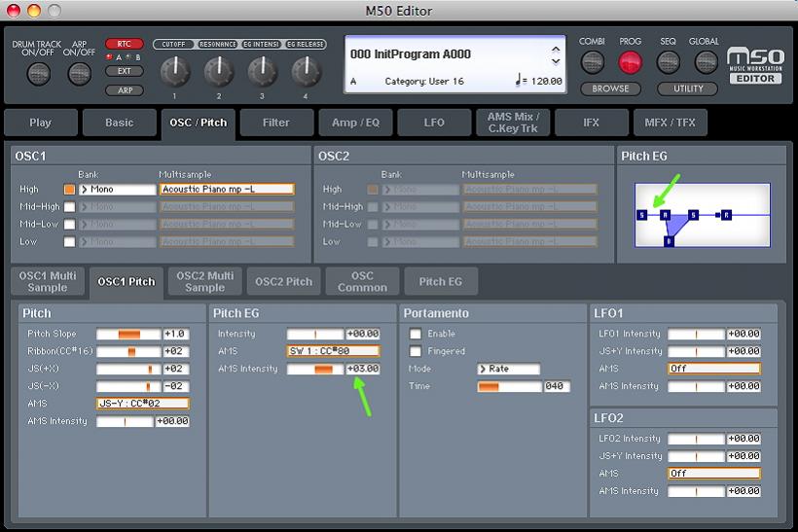Click the Cutoff knob 1

tap(174, 72)
